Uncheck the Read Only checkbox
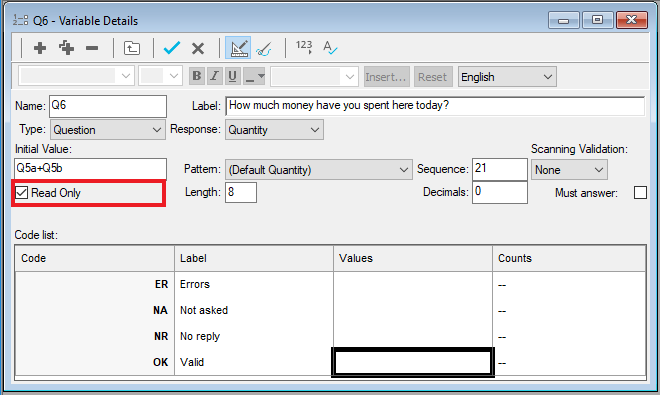 point(21,193)
